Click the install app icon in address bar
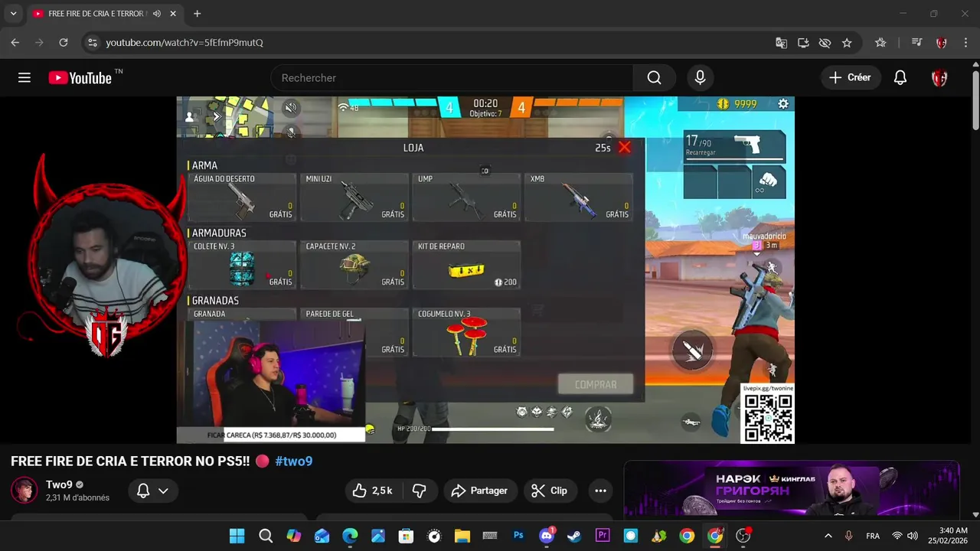The width and height of the screenshot is (980, 551). tap(803, 43)
